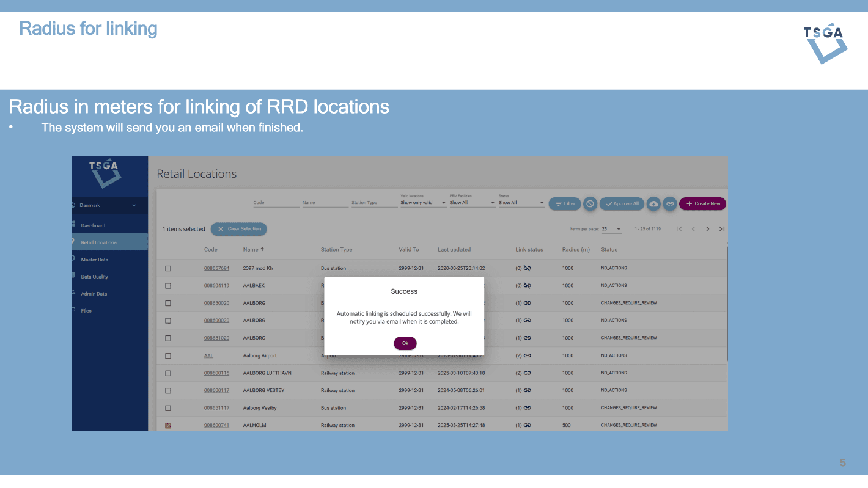
Task: Open the Status filter dropdown
Action: (521, 203)
